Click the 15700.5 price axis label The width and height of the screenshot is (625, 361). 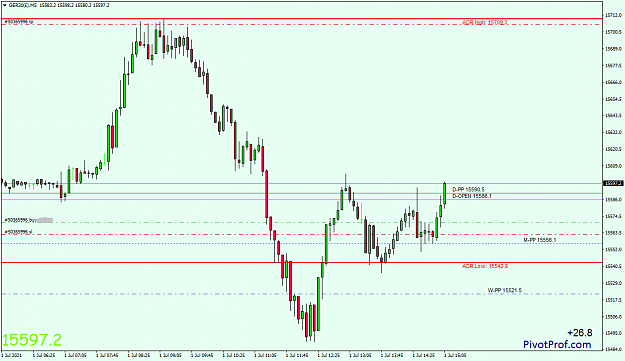coord(613,31)
